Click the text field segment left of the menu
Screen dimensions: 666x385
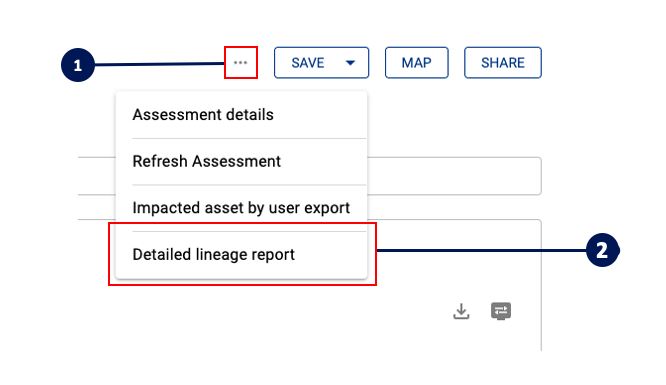pos(97,176)
